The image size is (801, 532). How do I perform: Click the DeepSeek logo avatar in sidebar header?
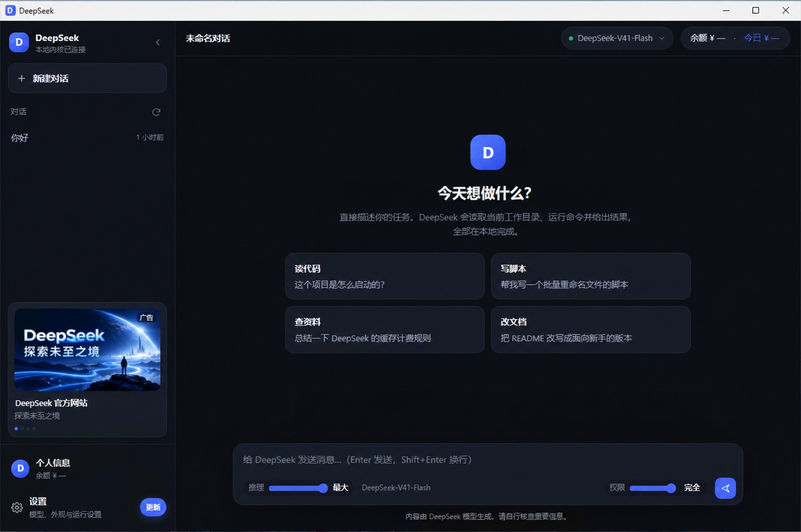[19, 43]
